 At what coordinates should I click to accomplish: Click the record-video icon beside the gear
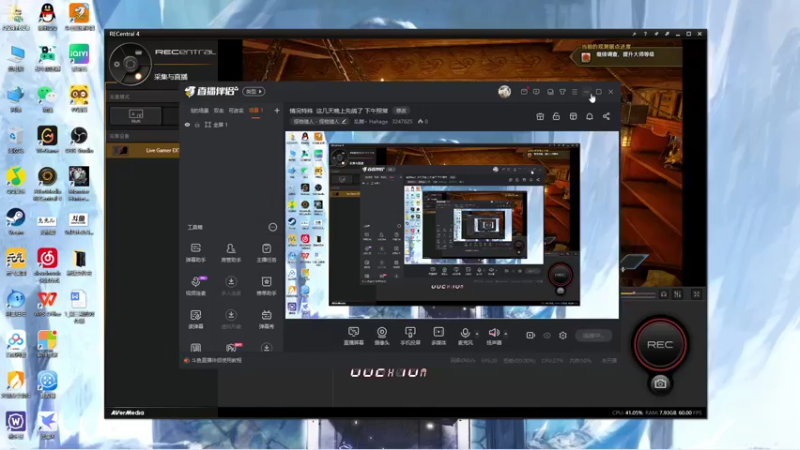click(531, 335)
